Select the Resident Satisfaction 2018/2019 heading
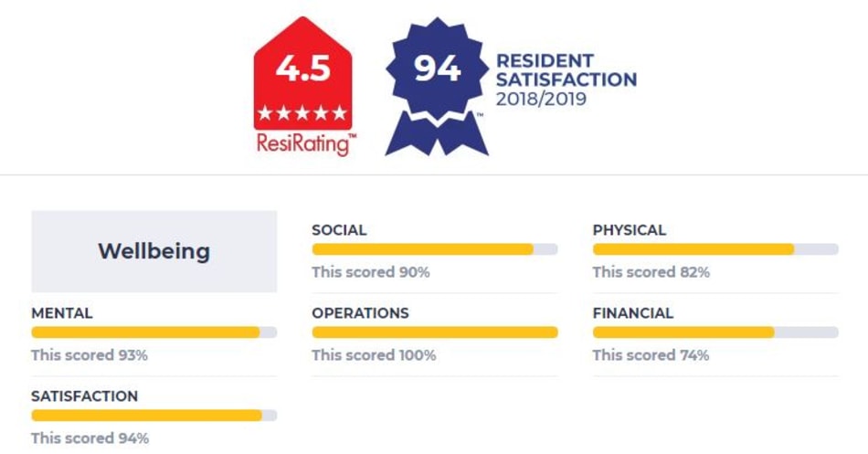The width and height of the screenshot is (868, 454). tap(566, 79)
